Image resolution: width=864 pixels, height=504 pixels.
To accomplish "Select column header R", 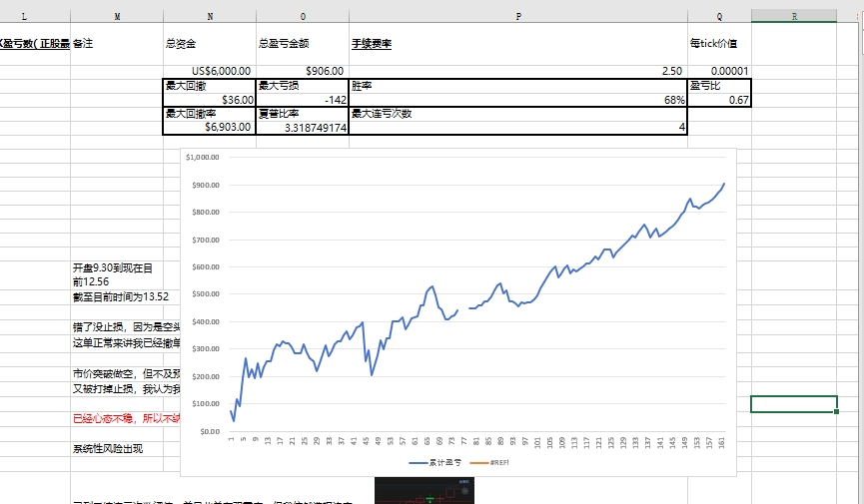I will pyautogui.click(x=794, y=16).
